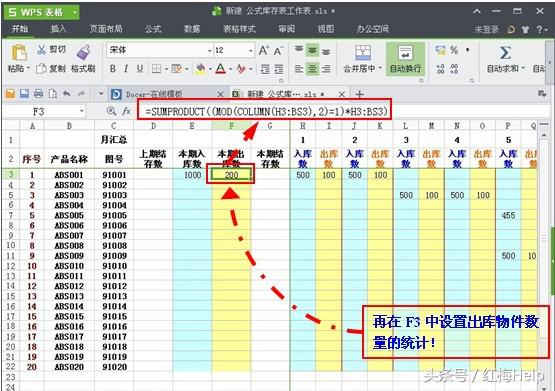Open the font size dropdown arrow

[x=251, y=51]
